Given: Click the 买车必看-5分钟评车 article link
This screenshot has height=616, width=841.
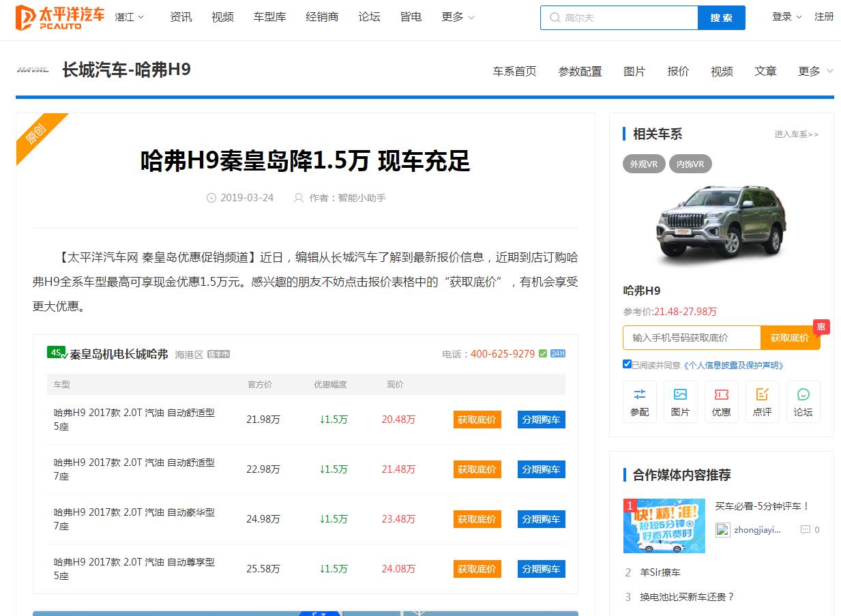Looking at the screenshot, I should 762,506.
